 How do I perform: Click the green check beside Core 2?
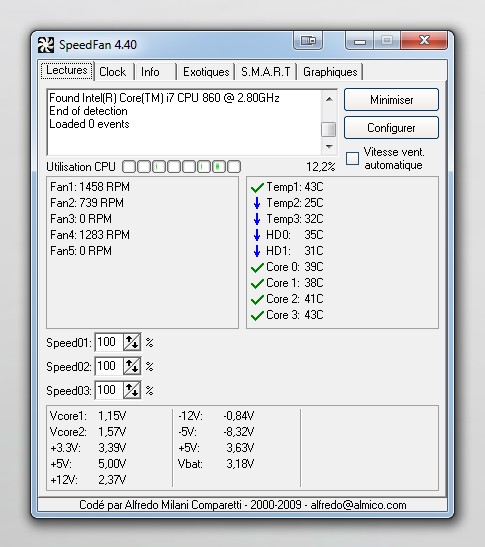point(257,300)
